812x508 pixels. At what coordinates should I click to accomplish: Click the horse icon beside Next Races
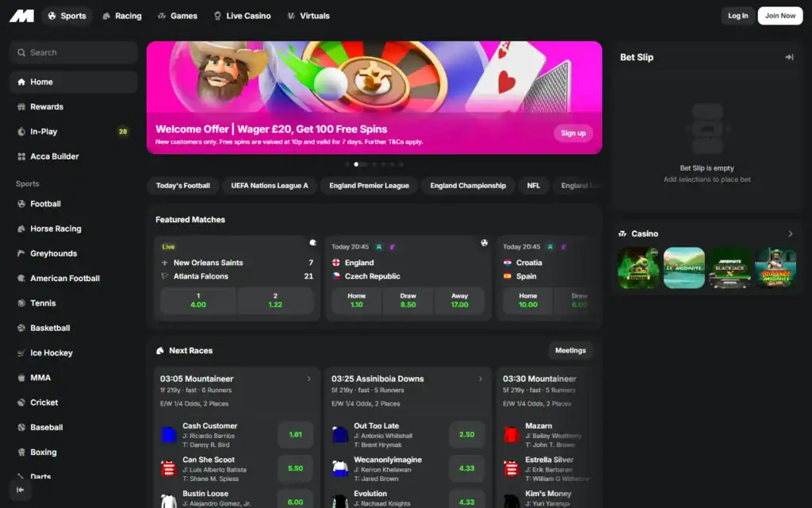click(x=160, y=351)
